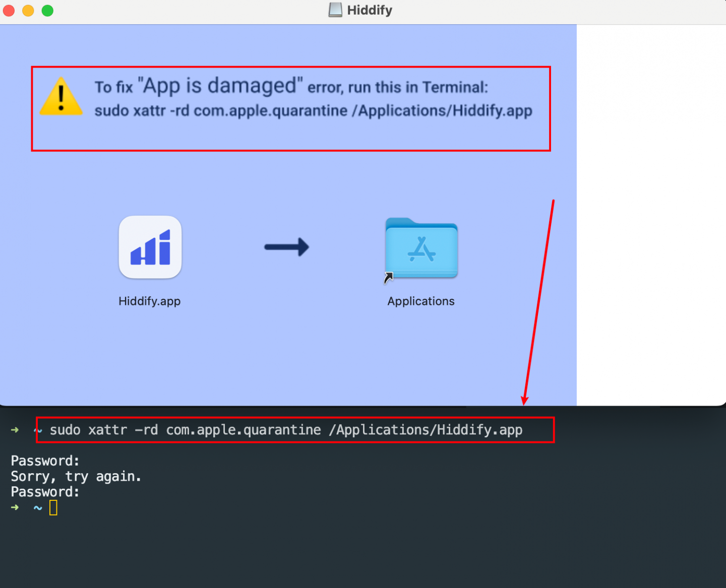Click the "Applications" folder name label
This screenshot has width=726, height=588.
click(x=421, y=301)
